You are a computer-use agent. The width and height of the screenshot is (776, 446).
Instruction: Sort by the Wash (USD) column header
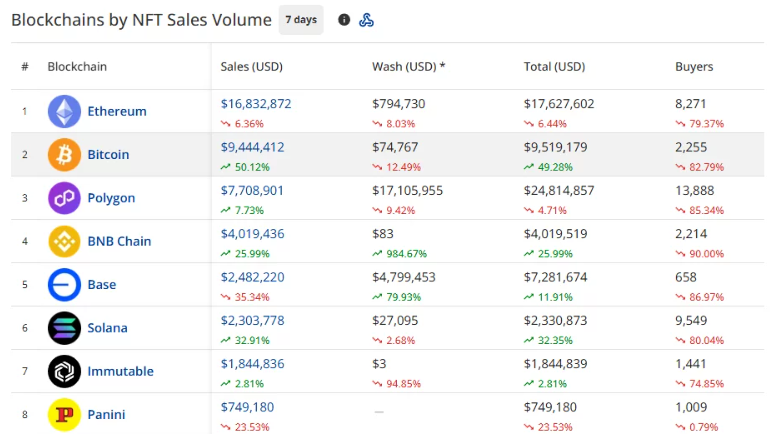tap(408, 66)
